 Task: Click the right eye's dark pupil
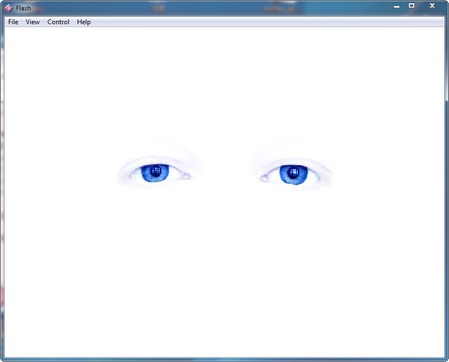(293, 173)
